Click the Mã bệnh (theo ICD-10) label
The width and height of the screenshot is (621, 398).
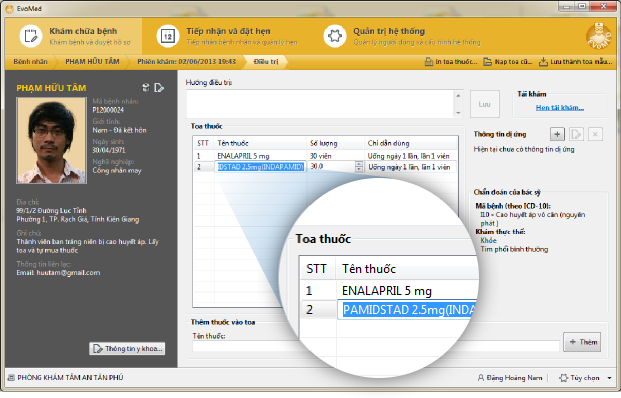coord(513,206)
